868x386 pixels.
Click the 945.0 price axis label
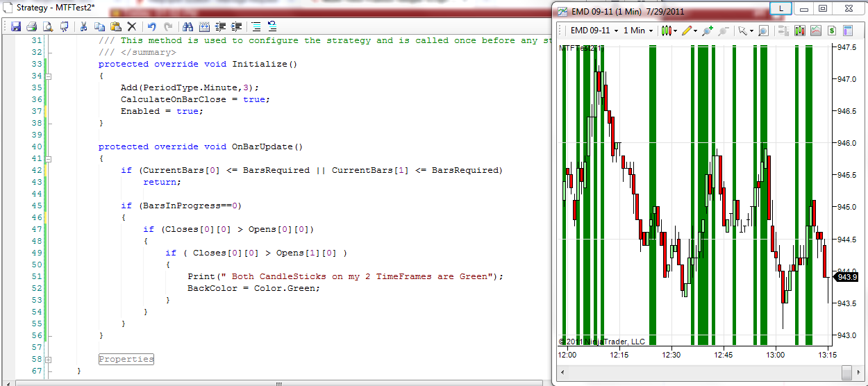pyautogui.click(x=846, y=207)
